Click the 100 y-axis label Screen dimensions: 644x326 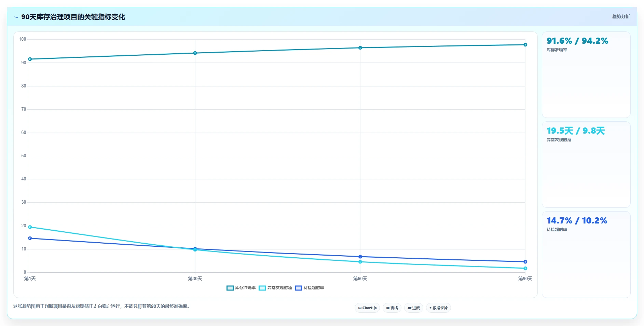pyautogui.click(x=23, y=39)
